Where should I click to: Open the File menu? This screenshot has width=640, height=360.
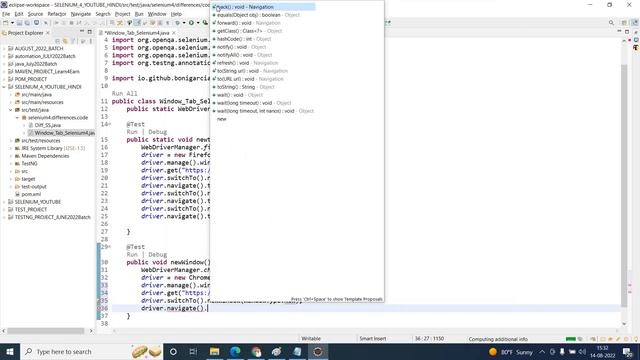[x=6, y=14]
